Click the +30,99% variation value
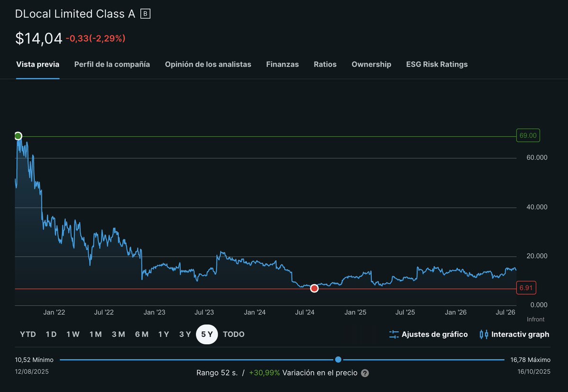This screenshot has width=568, height=392. point(265,373)
